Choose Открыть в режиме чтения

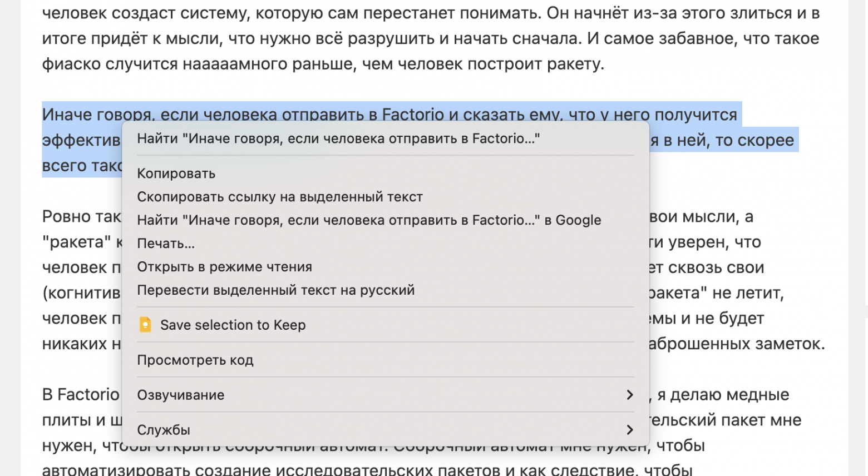[x=224, y=267]
